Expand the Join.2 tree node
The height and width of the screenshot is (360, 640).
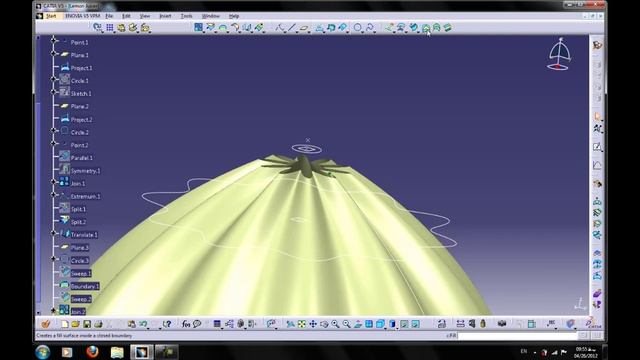(x=53, y=310)
